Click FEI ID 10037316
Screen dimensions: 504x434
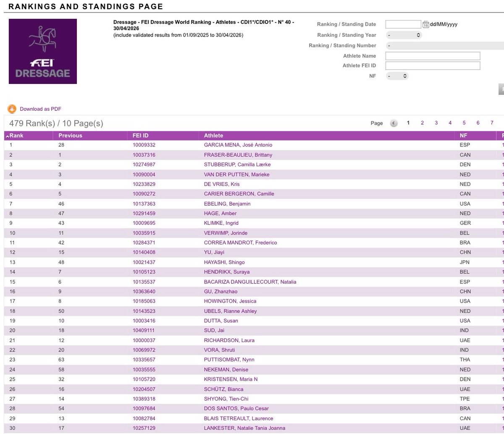coord(144,155)
